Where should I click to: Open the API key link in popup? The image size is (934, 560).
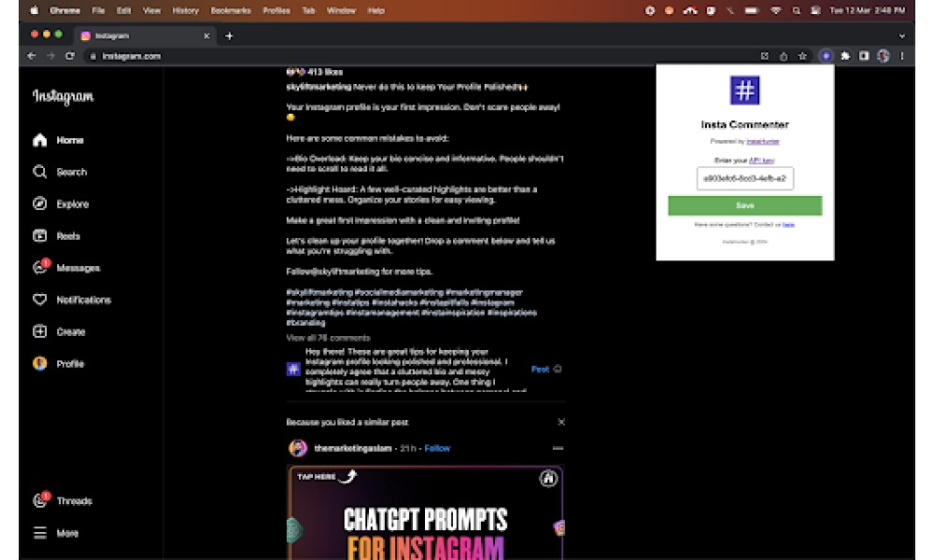click(761, 161)
